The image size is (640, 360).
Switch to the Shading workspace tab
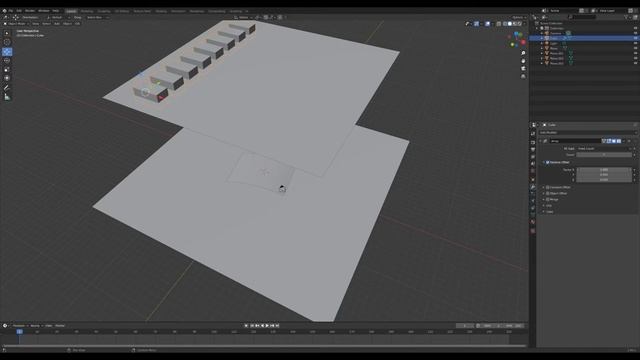(161, 11)
